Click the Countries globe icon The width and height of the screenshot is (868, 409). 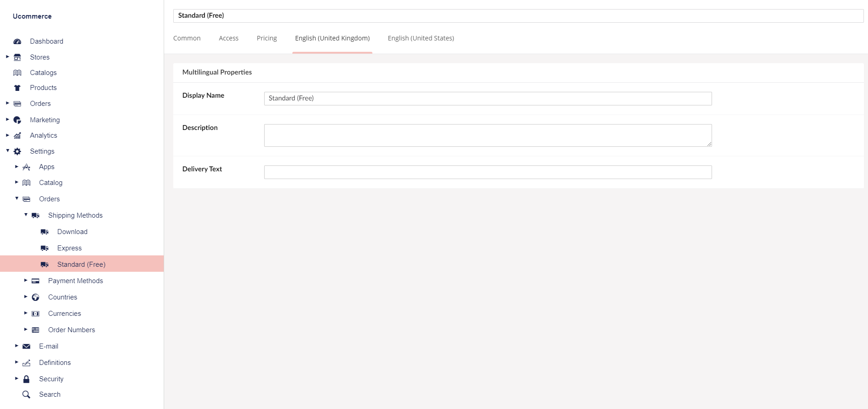(35, 297)
